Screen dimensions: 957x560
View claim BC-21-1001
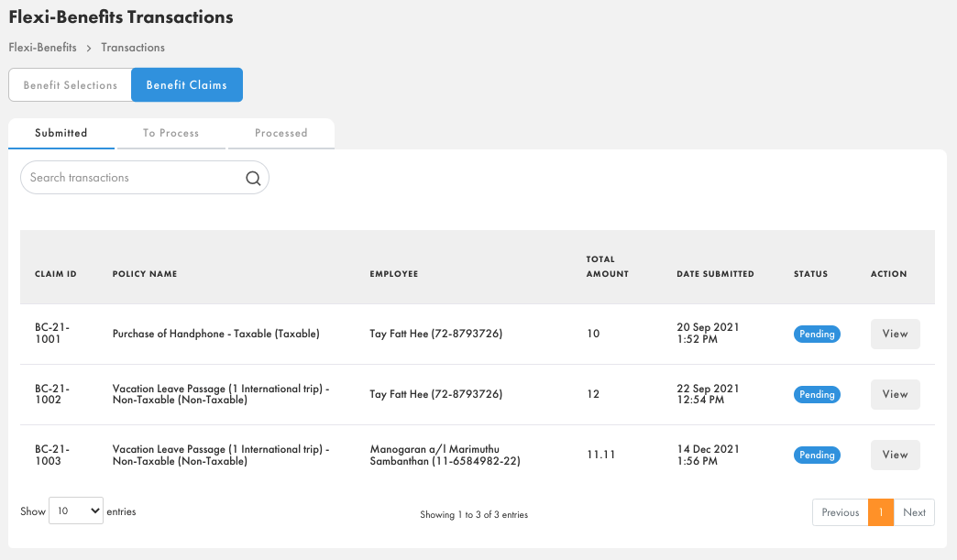tap(895, 334)
